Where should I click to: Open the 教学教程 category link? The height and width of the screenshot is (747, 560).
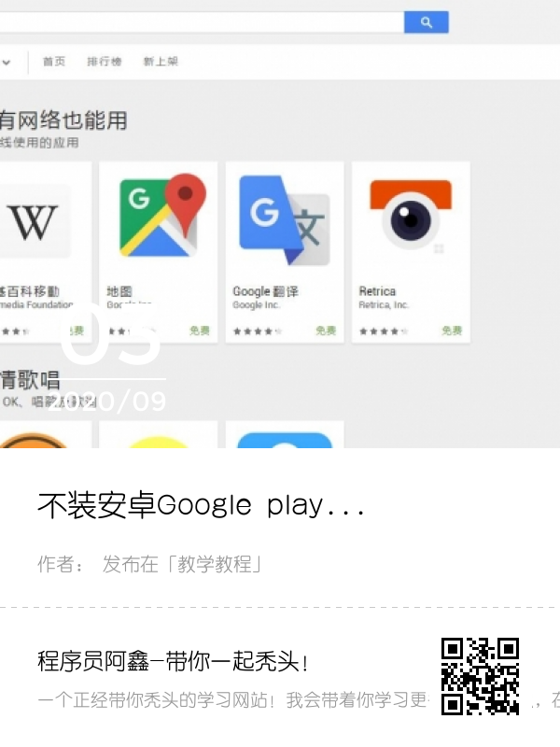(x=215, y=564)
